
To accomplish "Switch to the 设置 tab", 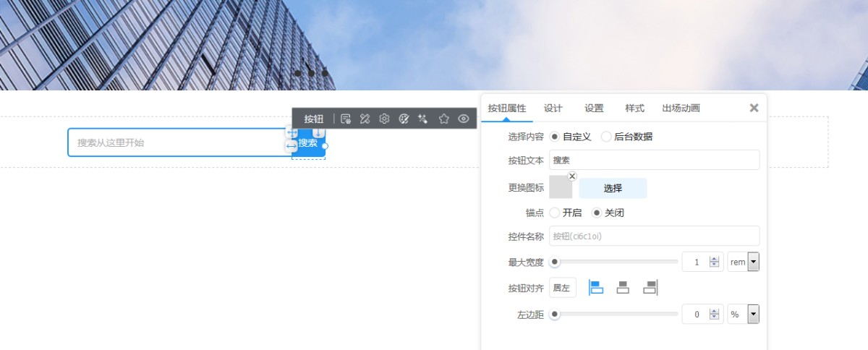I will (594, 108).
